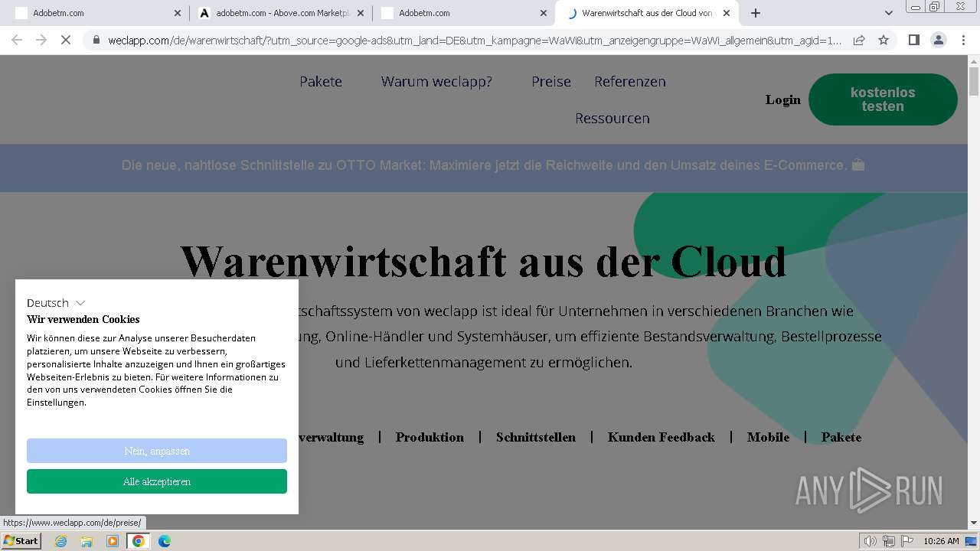The image size is (980, 551).
Task: Open Microsoft Edge from the taskbar
Action: tap(164, 541)
